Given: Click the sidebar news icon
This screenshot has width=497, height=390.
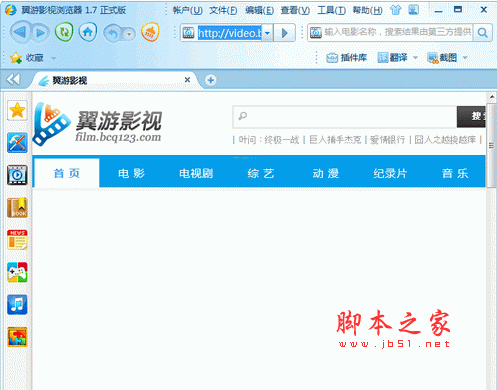Looking at the screenshot, I should (17, 240).
